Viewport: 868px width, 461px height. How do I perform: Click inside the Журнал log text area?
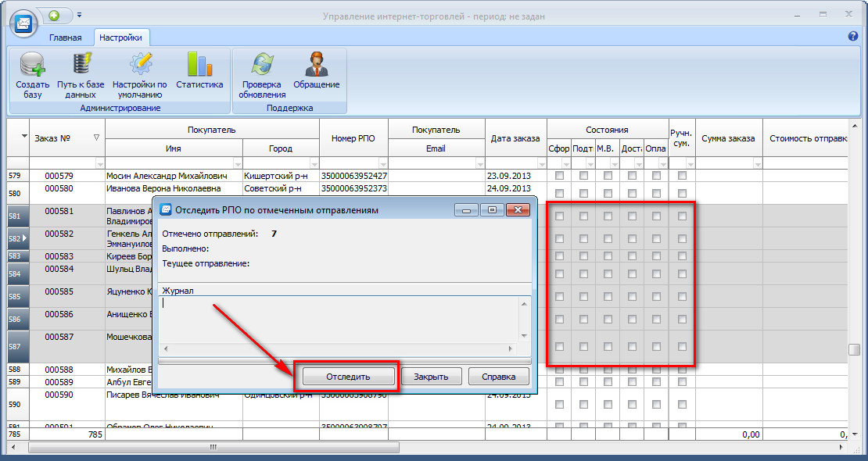(x=338, y=319)
